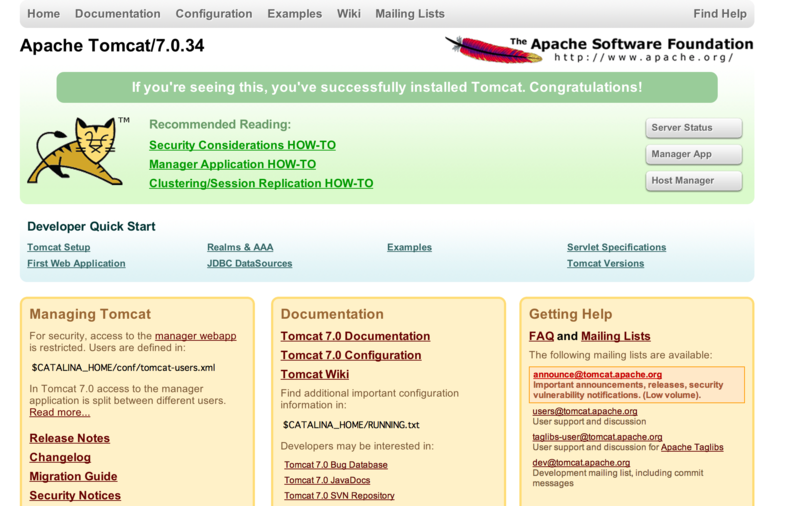Open the manager webapp link
This screenshot has height=506, width=800.
pyautogui.click(x=195, y=336)
